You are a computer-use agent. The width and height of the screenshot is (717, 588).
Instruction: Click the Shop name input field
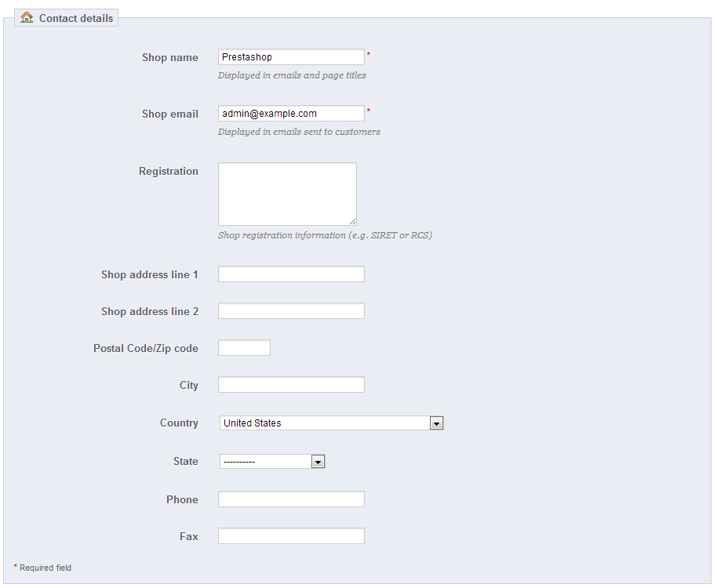(291, 57)
